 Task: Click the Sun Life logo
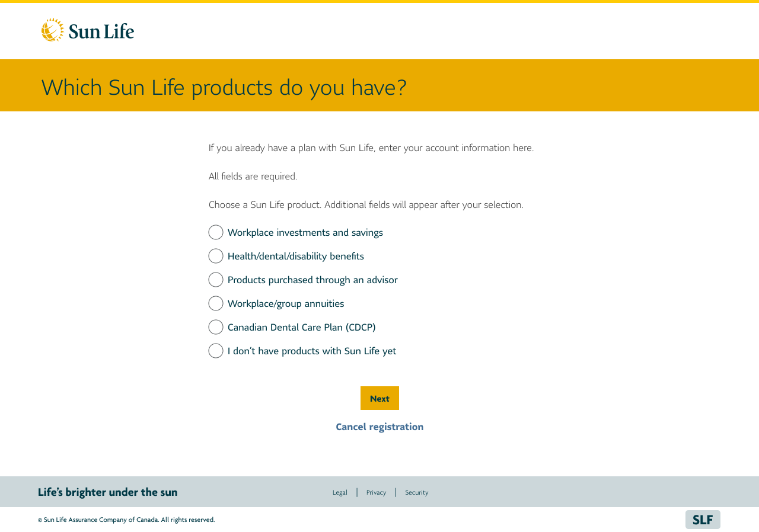88,30
